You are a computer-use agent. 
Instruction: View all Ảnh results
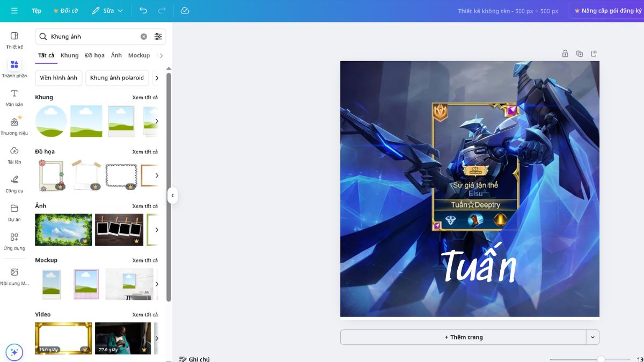[x=145, y=206]
